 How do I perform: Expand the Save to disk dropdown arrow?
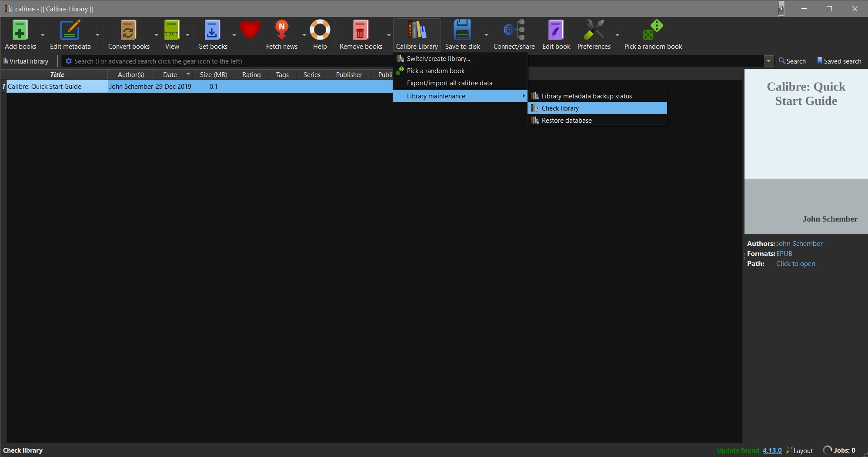(x=486, y=35)
